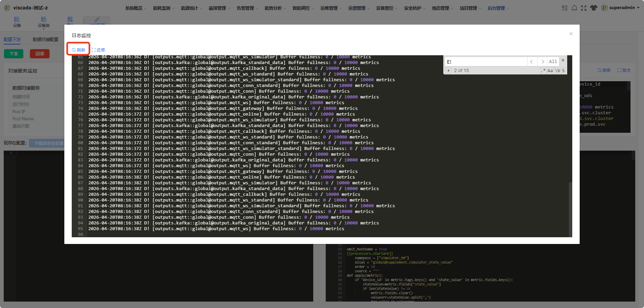This screenshot has height=308, width=644.
Task: Refresh the log monitor with 刷新
Action: click(x=78, y=50)
